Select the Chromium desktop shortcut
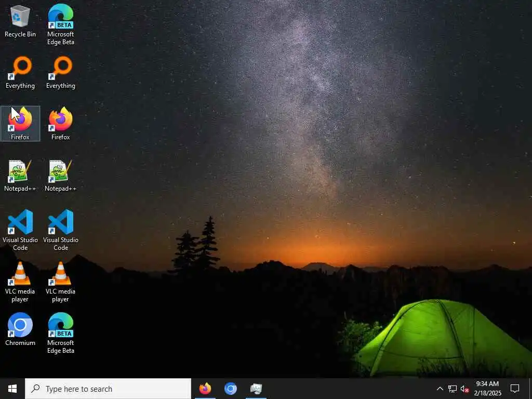This screenshot has height=399, width=532. (20, 329)
